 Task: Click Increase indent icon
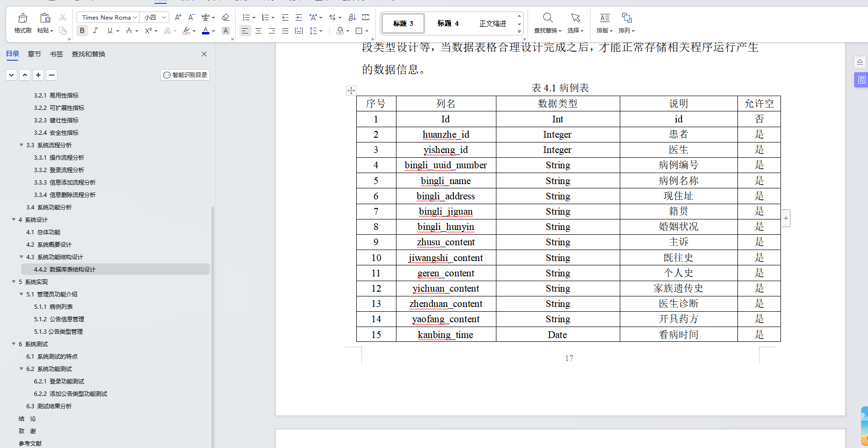298,18
